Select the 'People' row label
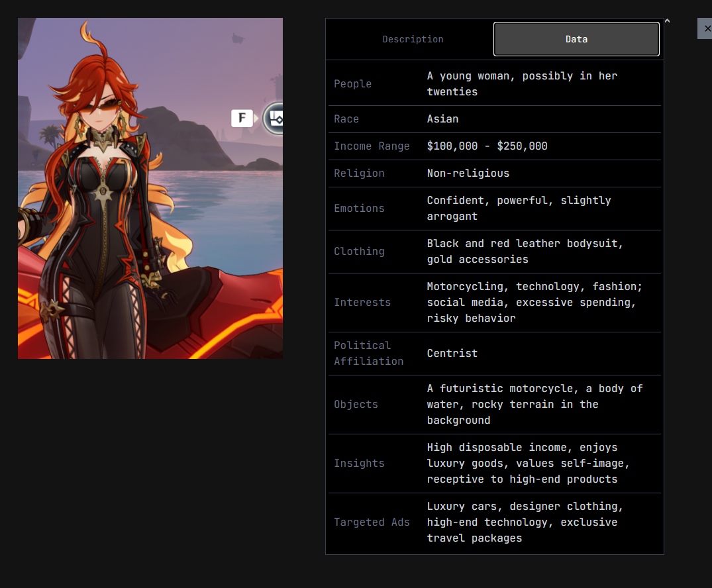The width and height of the screenshot is (712, 588). [353, 84]
